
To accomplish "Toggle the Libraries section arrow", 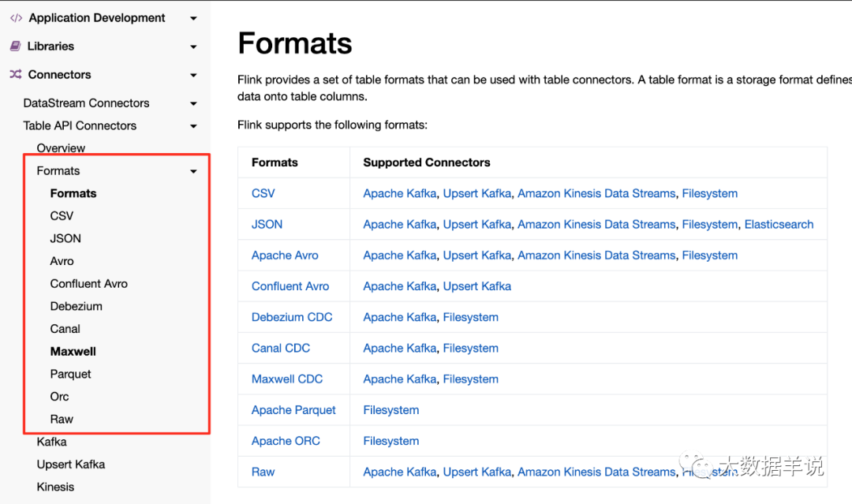I will [193, 47].
